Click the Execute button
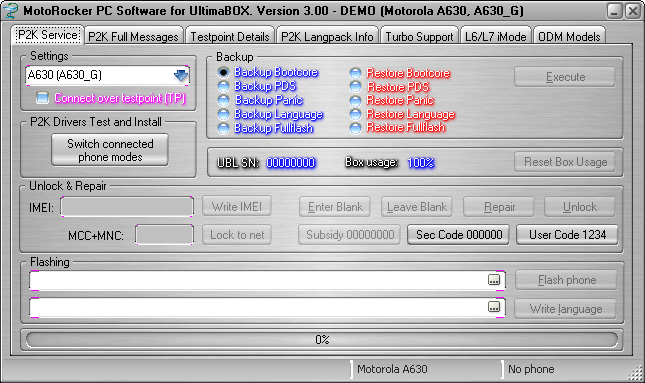 coord(565,77)
